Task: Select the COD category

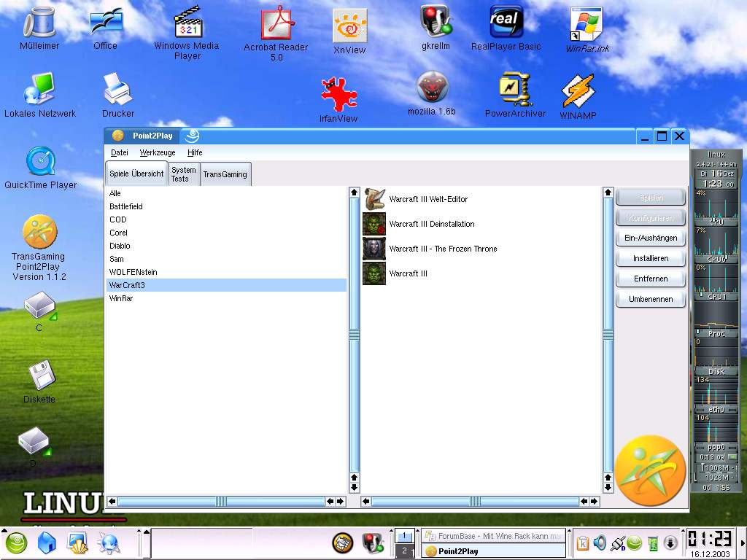Action: 227,219
